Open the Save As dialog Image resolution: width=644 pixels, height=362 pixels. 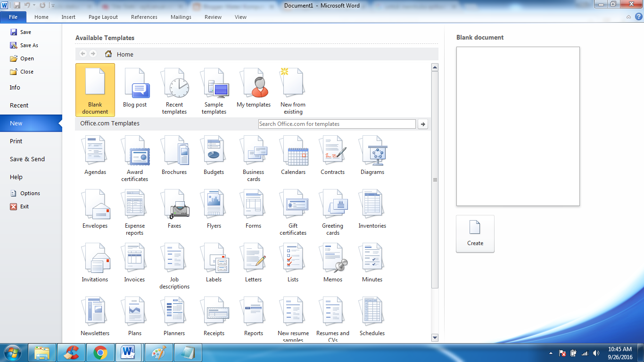24,45
